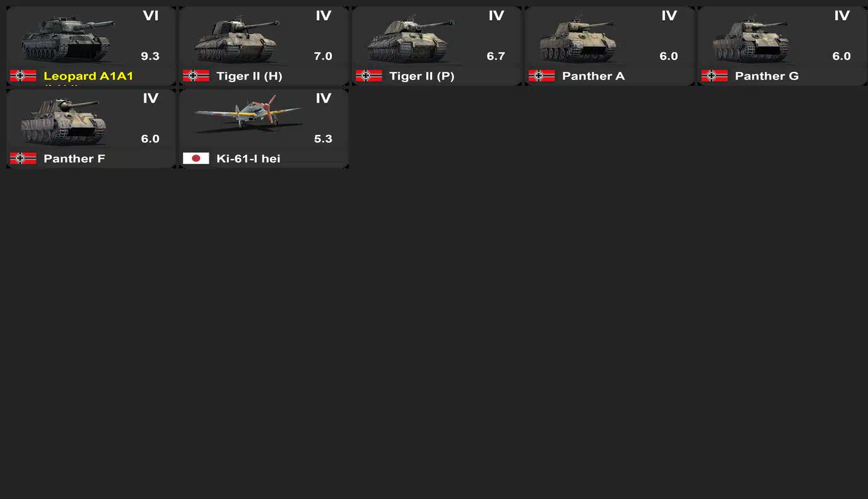The height and width of the screenshot is (499, 868).
Task: Click the flag icon next to Tiger II (H)
Action: click(196, 76)
